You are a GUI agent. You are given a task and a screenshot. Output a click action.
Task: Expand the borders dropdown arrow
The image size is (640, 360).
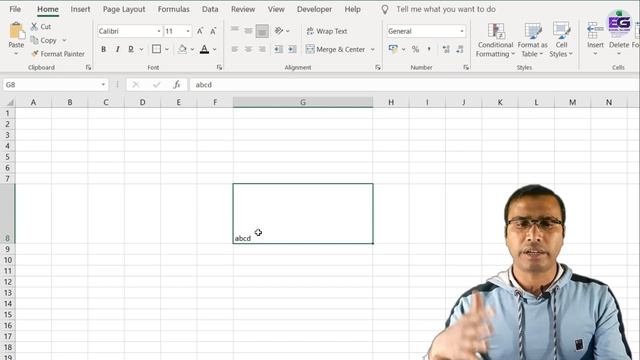[x=167, y=49]
